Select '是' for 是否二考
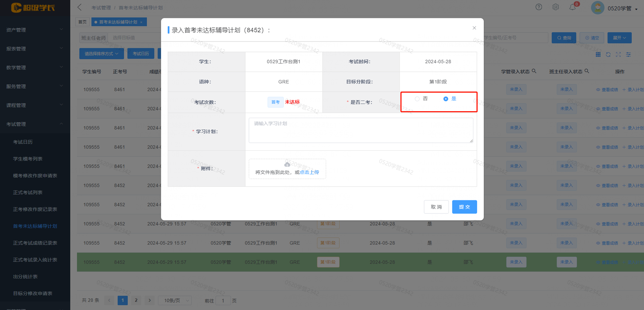 point(446,99)
